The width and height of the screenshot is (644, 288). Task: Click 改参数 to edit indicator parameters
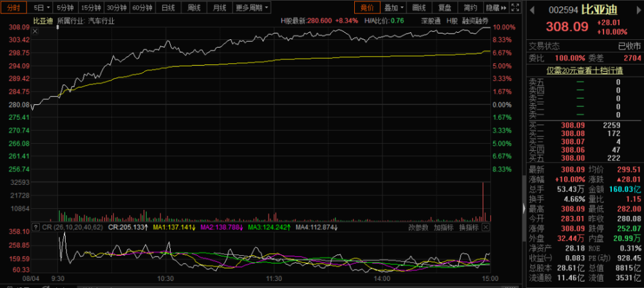point(418,227)
